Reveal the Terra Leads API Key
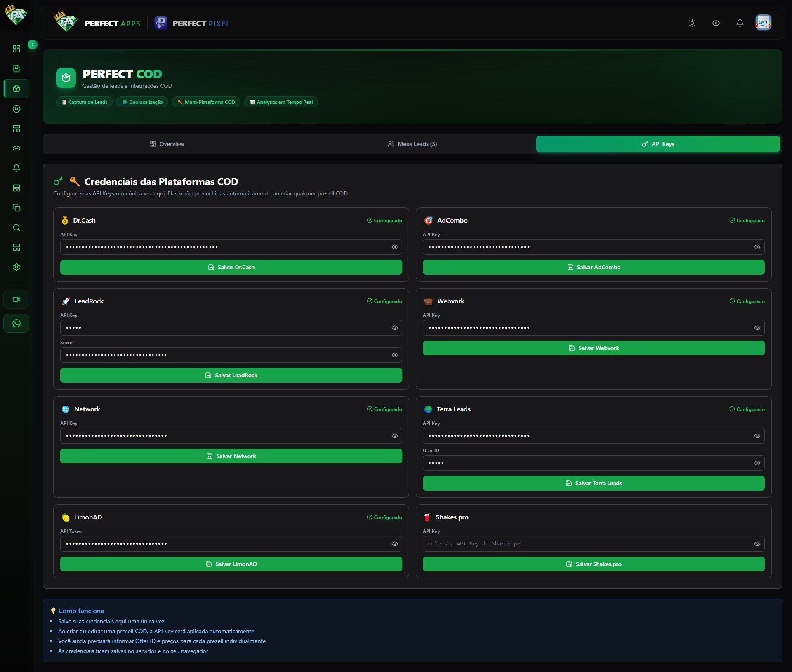Screen dimensions: 792x672 757,436
